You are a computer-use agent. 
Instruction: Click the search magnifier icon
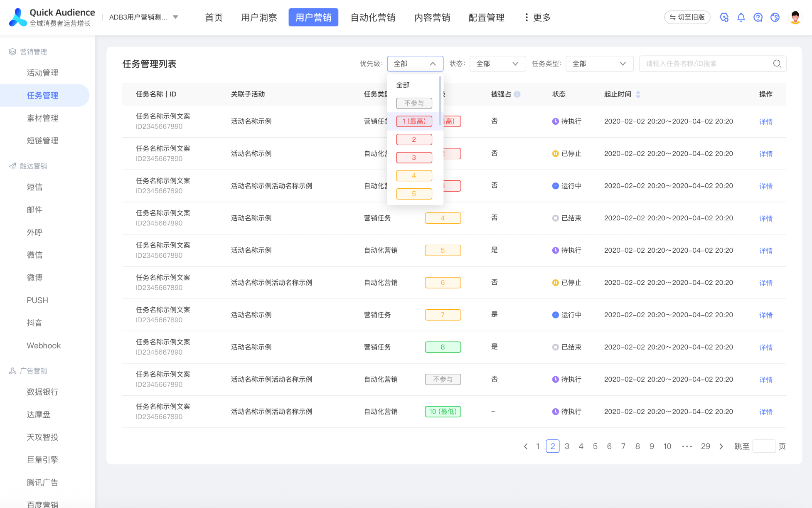[777, 64]
